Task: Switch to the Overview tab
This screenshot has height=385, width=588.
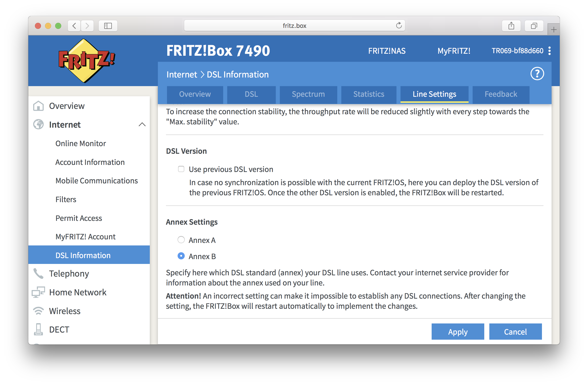Action: (x=195, y=94)
